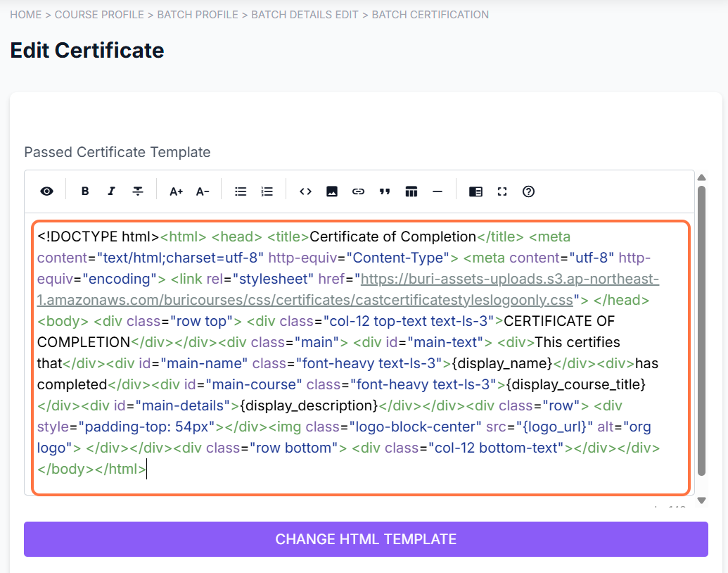Insert a block quote
This screenshot has width=728, height=573.
pyautogui.click(x=385, y=191)
